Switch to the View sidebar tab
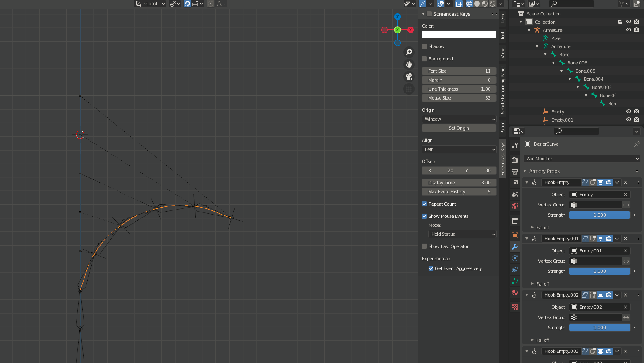This screenshot has width=644, height=363. click(x=503, y=53)
